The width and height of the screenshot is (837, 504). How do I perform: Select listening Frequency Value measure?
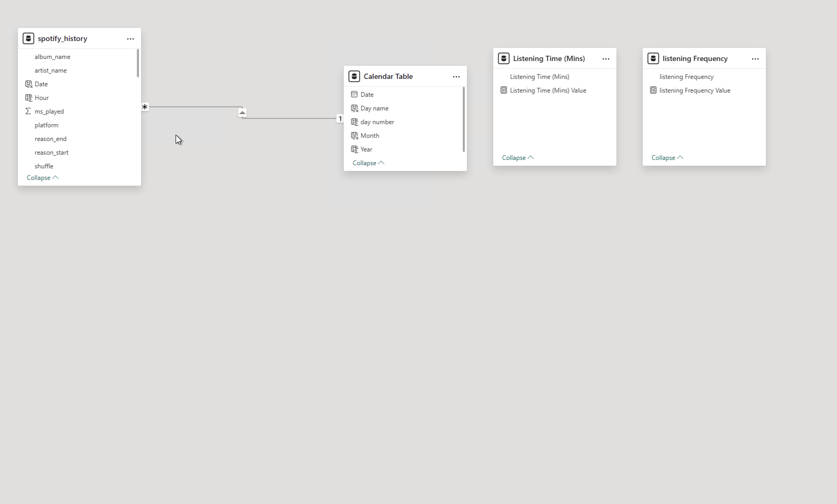(695, 90)
